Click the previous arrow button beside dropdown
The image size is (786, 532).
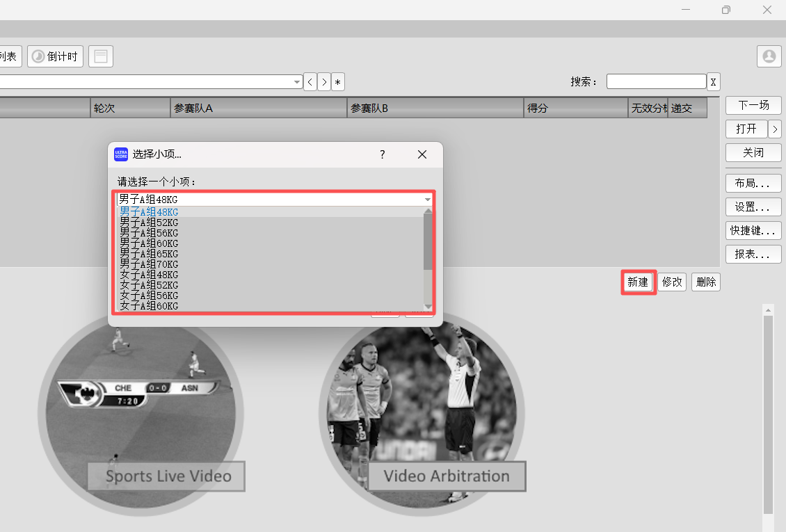(310, 82)
